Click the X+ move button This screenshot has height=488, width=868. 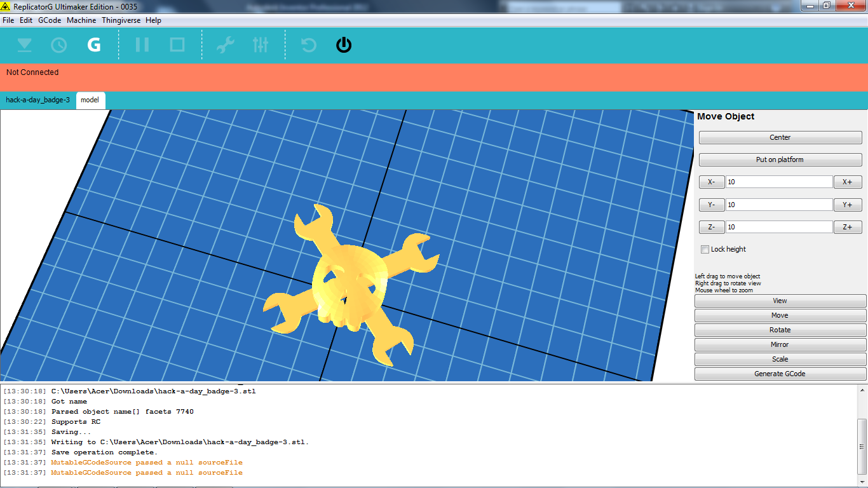[x=848, y=182]
